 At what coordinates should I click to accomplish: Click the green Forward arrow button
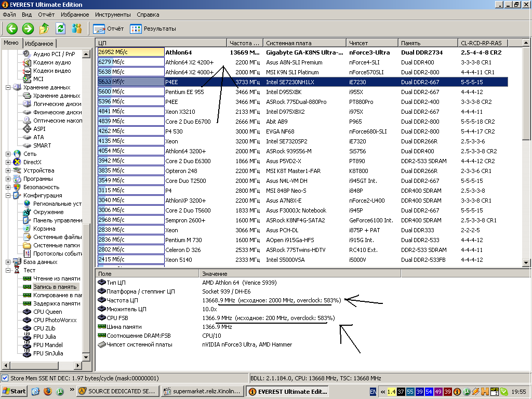coord(28,29)
